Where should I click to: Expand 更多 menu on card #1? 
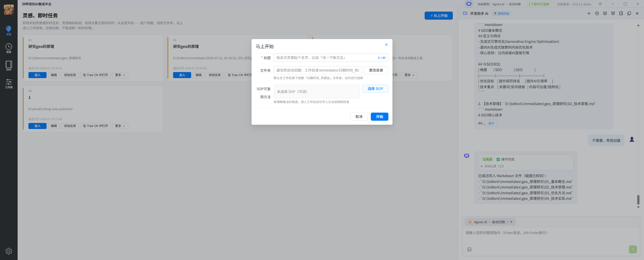pyautogui.click(x=120, y=75)
